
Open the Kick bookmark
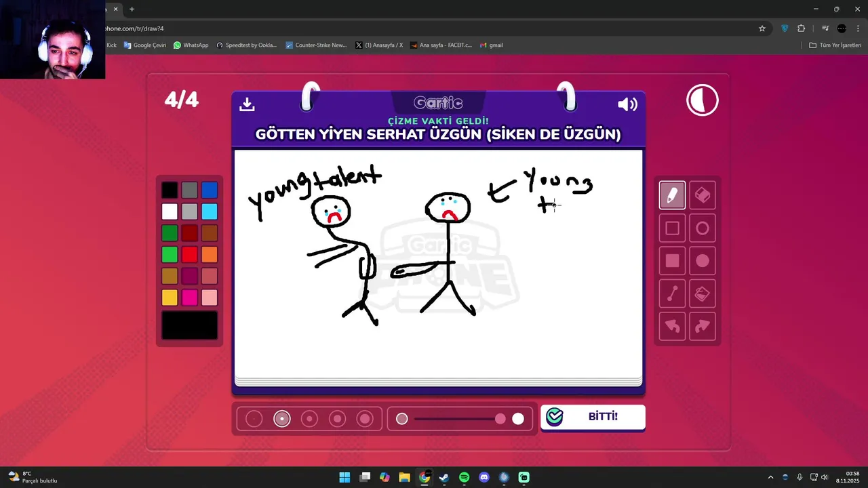tap(111, 45)
